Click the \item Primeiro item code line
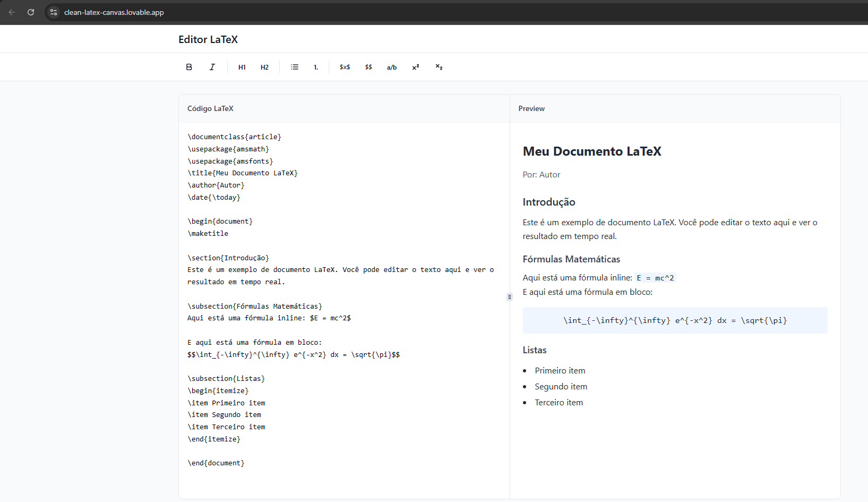 point(226,403)
